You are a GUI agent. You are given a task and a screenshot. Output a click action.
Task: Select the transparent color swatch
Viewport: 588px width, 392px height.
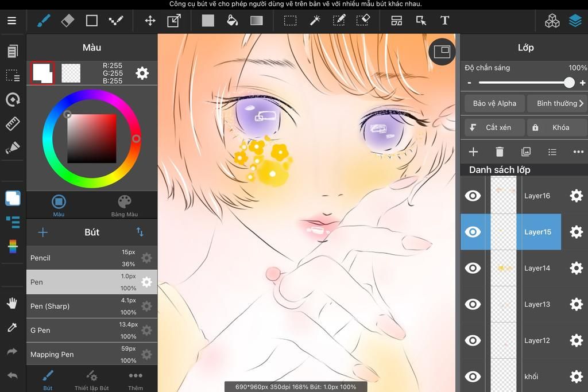pos(71,73)
